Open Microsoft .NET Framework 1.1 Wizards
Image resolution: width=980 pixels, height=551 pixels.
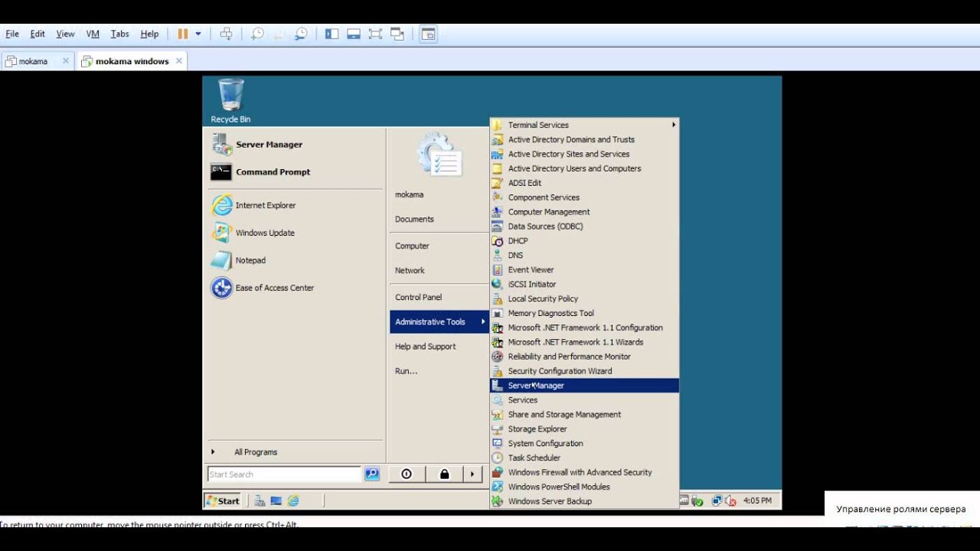584,342
